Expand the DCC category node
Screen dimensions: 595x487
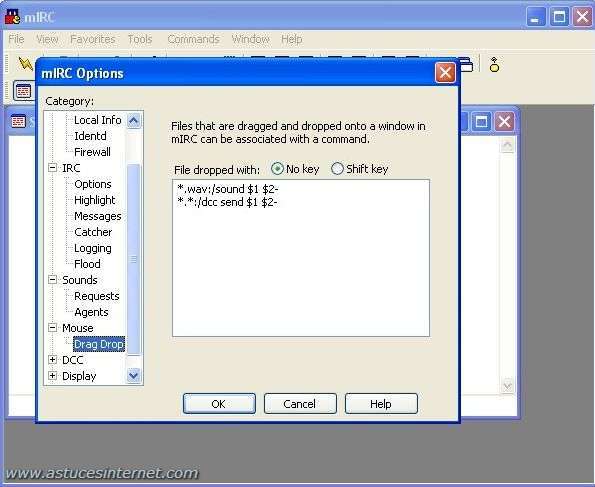(x=53, y=359)
